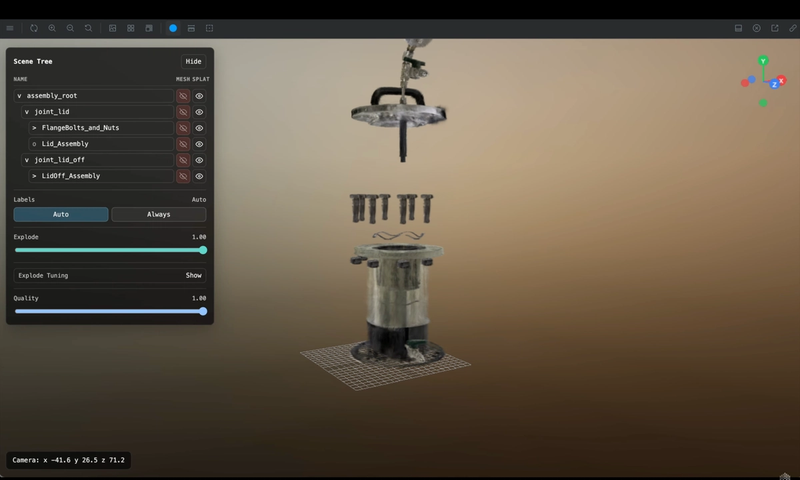Click the row of bolts in the viewport
The image size is (800, 480).
point(391,208)
